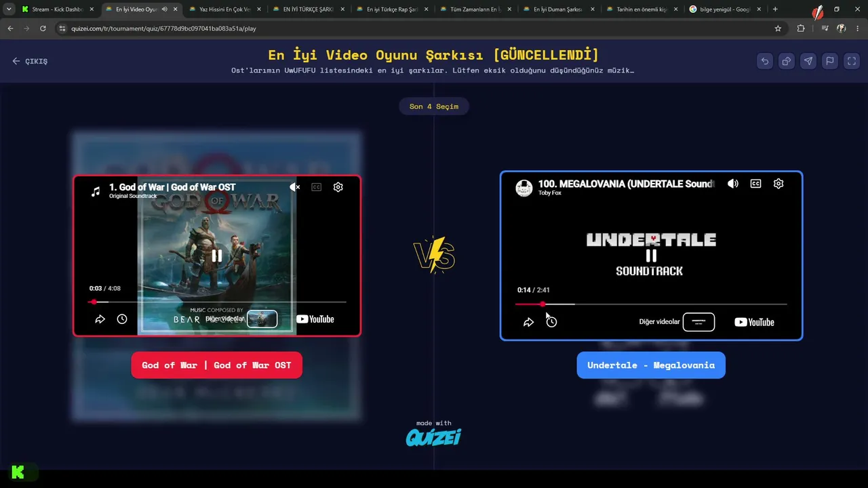Open the MEGALOVANIA video title link
Image resolution: width=868 pixels, height=488 pixels.
[x=625, y=184]
